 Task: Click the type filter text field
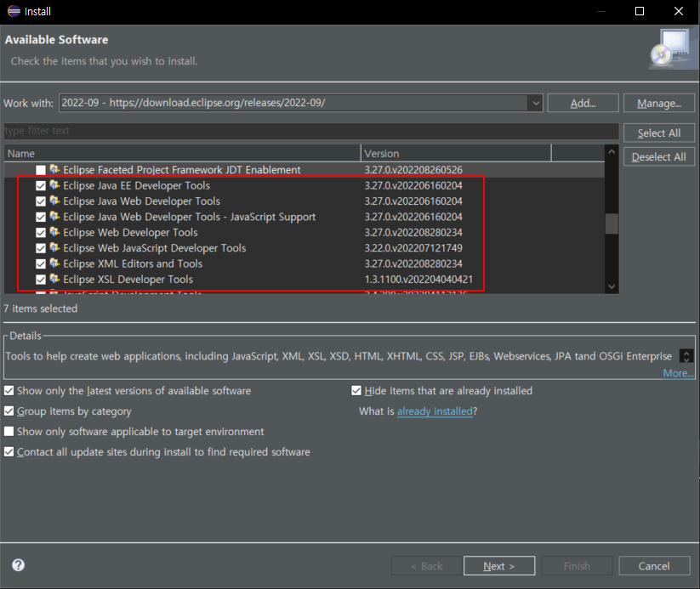311,131
